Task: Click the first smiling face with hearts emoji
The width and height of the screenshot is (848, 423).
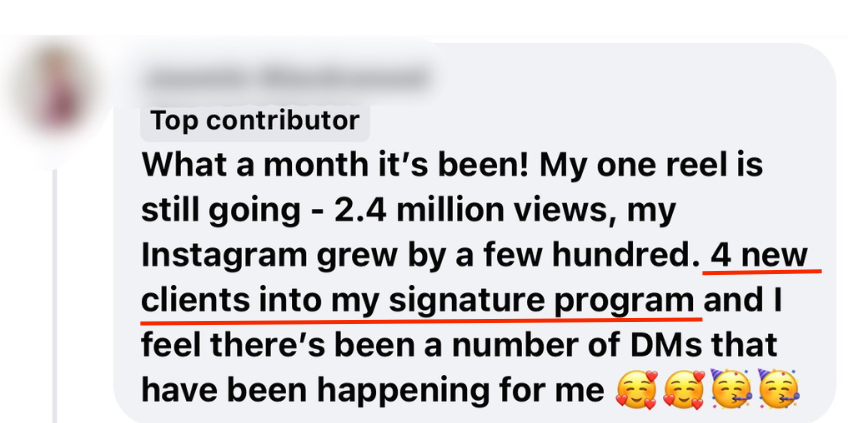Action: (637, 391)
